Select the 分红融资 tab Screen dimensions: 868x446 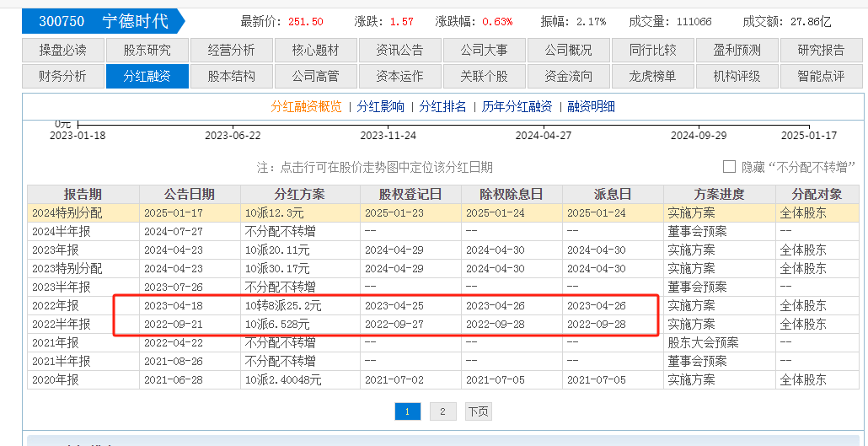(147, 77)
